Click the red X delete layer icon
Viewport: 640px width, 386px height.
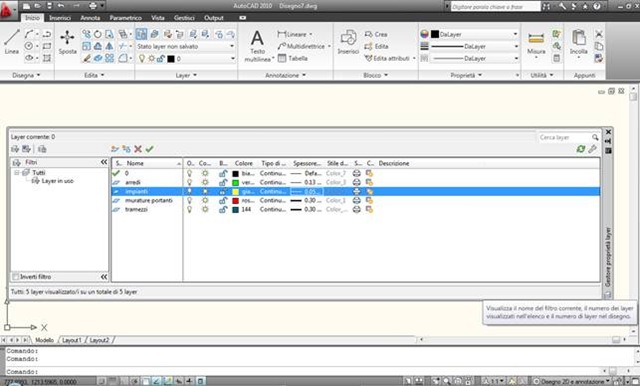(x=138, y=149)
